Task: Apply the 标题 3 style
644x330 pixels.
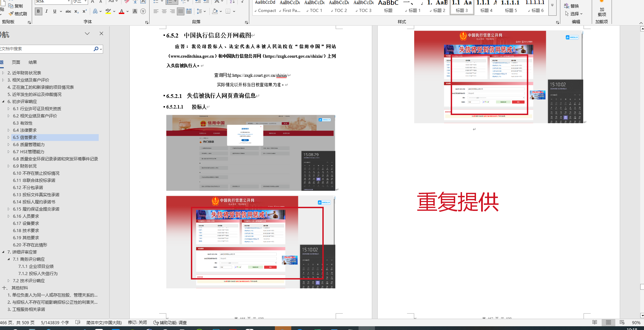Action: tap(462, 7)
